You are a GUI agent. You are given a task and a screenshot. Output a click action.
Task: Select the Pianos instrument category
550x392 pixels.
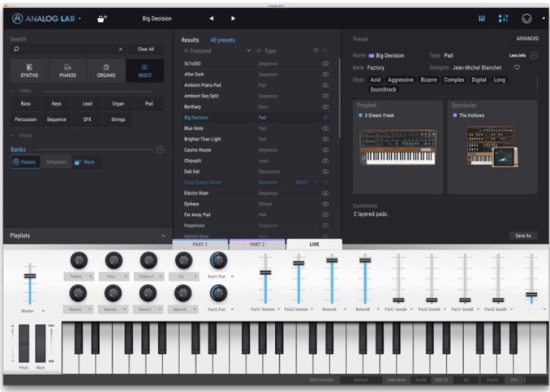67,71
